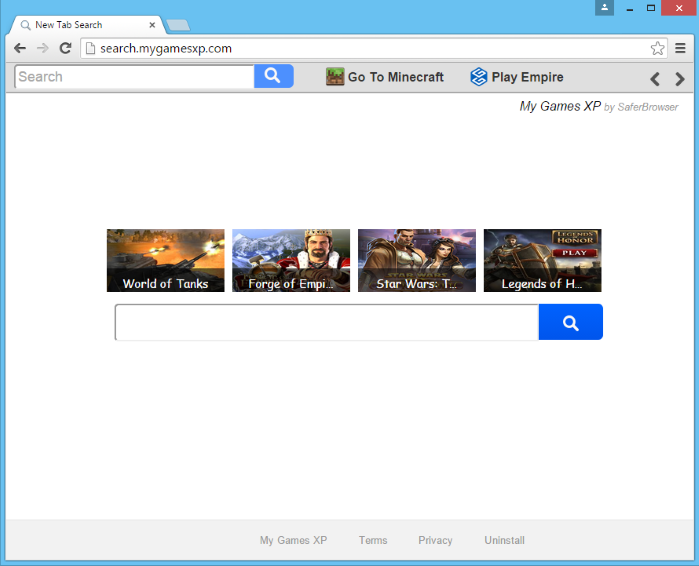Open the Chrome hamburger menu
Image resolution: width=699 pixels, height=566 pixels.
pos(680,48)
